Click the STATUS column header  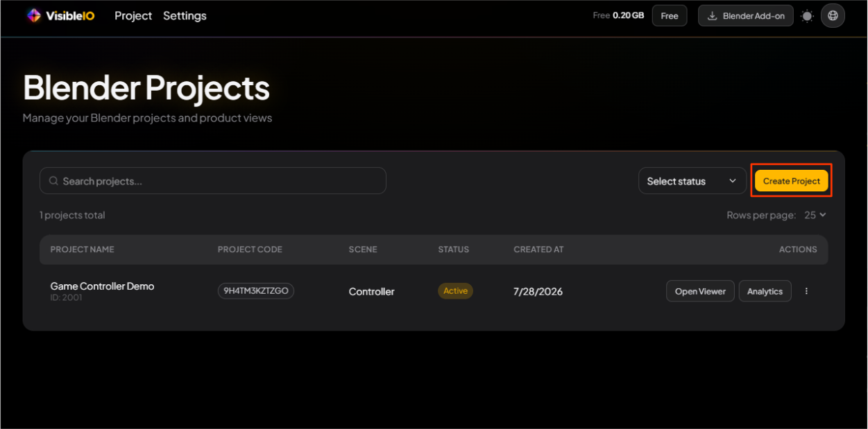click(453, 249)
